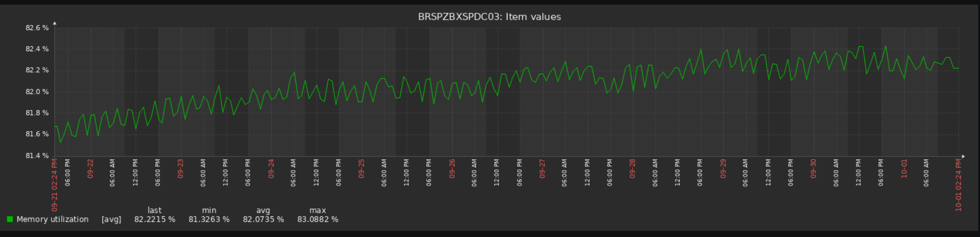Click the 09-22 date label on the timeline
980x237 pixels.
(90, 168)
